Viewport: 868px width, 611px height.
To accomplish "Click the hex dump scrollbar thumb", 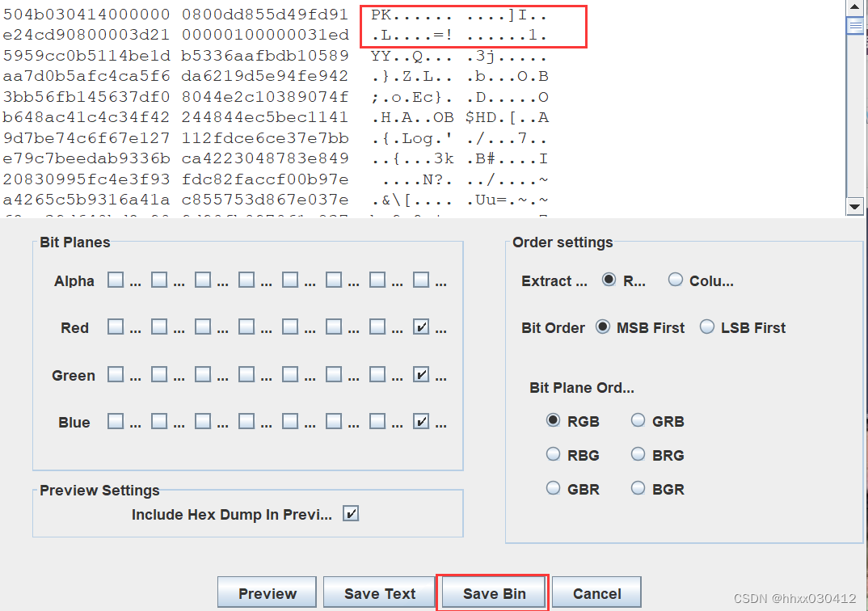I will (855, 26).
